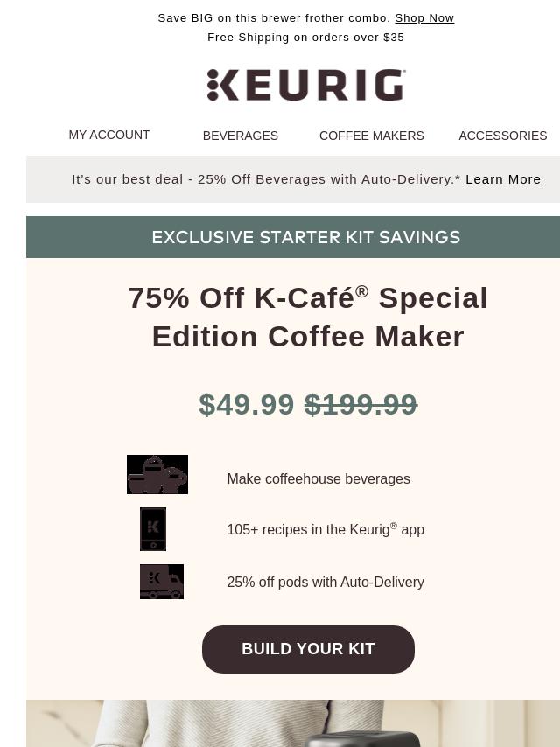Click the Make coffeehouse beverages text
The height and width of the screenshot is (747, 560).
[318, 478]
